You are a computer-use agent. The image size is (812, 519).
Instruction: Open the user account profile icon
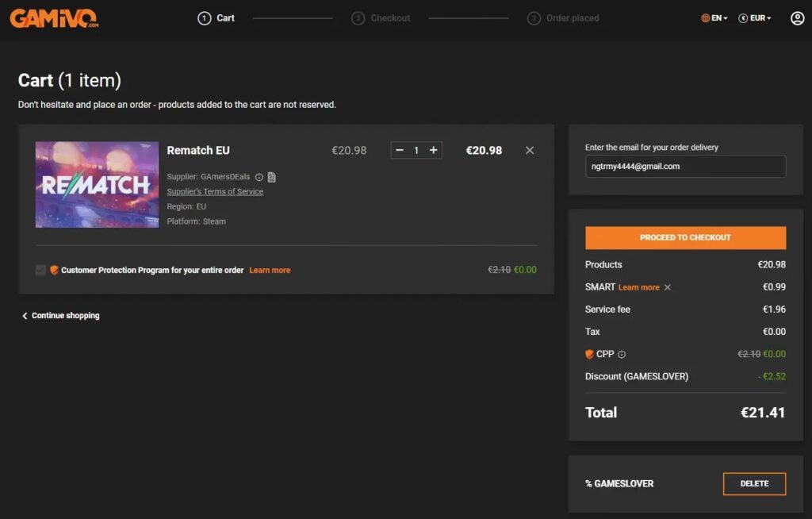[x=797, y=18]
